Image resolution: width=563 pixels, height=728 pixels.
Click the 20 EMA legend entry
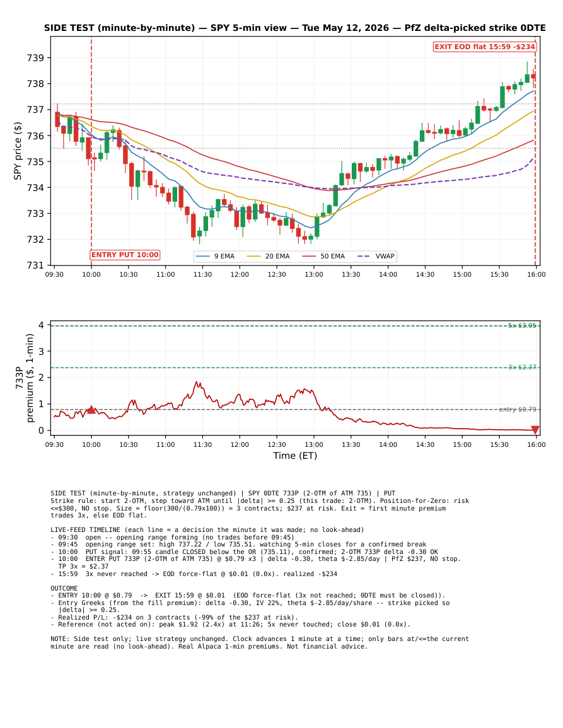click(x=268, y=257)
